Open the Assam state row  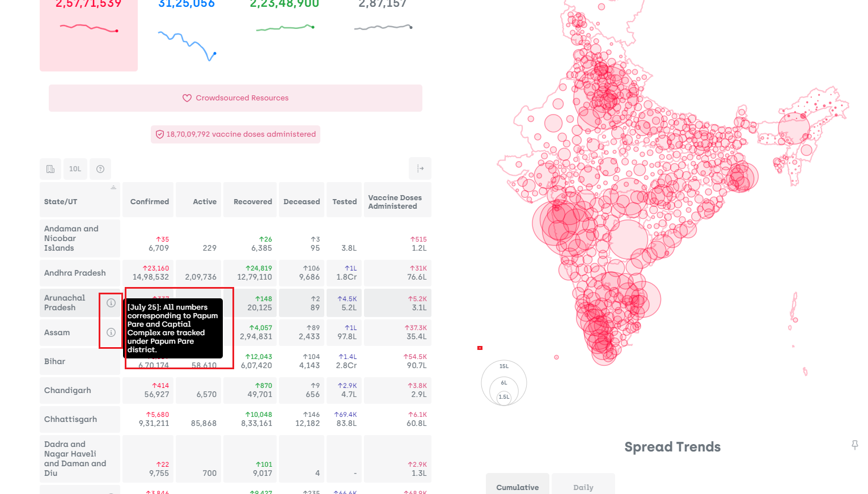pyautogui.click(x=235, y=332)
